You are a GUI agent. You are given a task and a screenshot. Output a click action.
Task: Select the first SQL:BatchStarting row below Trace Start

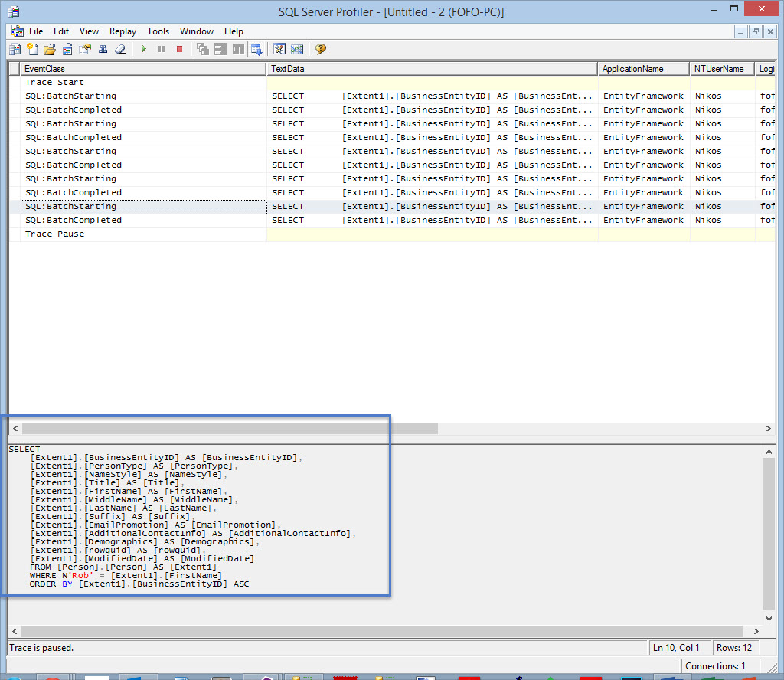[393, 96]
